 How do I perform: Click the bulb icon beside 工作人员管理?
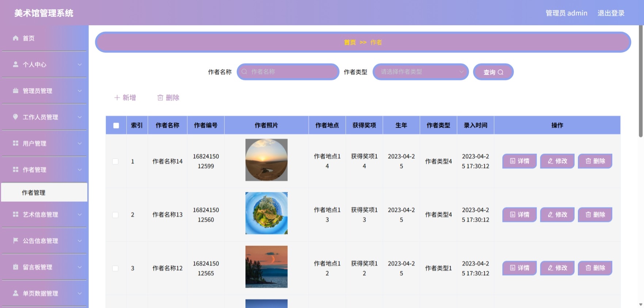15,117
